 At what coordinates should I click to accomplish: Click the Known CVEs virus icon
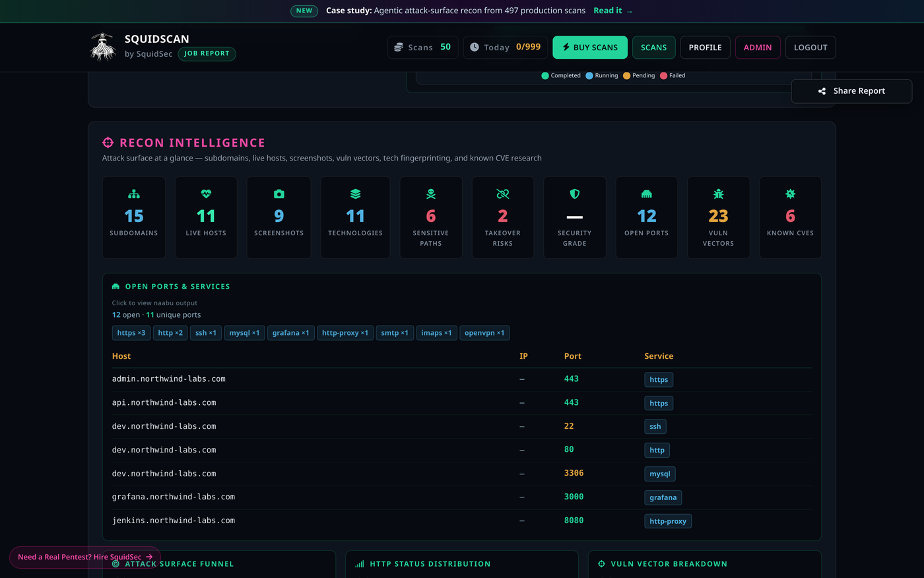(791, 194)
